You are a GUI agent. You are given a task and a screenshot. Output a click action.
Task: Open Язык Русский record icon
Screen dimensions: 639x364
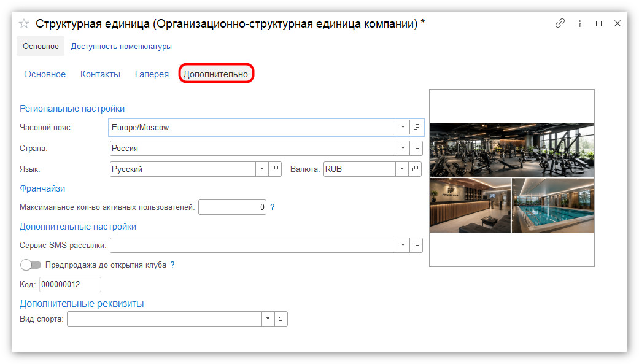[x=275, y=169]
